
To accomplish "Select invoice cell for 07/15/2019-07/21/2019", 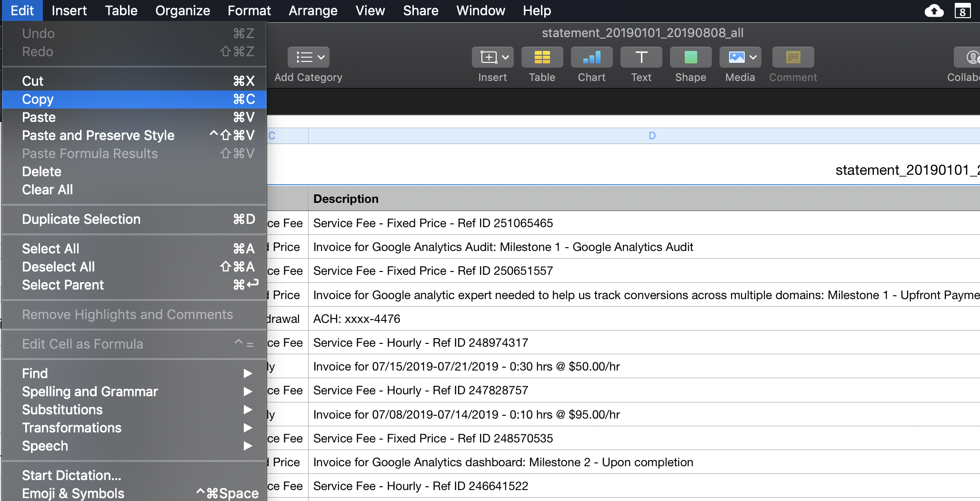I will point(644,366).
